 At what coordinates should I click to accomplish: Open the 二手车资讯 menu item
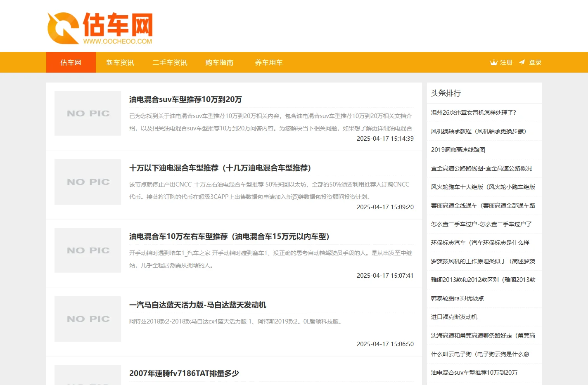(170, 62)
